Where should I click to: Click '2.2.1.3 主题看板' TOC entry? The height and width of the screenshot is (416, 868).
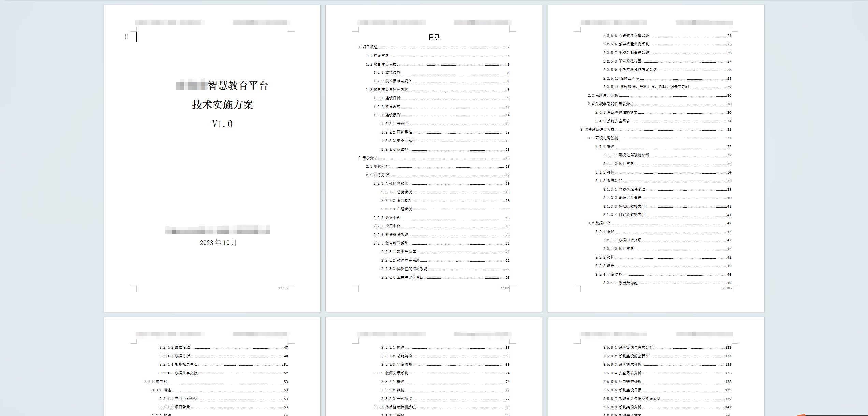pos(445,209)
